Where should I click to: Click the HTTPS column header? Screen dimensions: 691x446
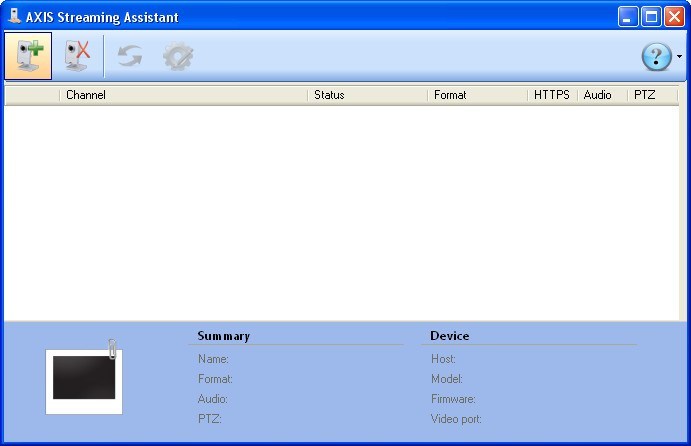tap(552, 95)
